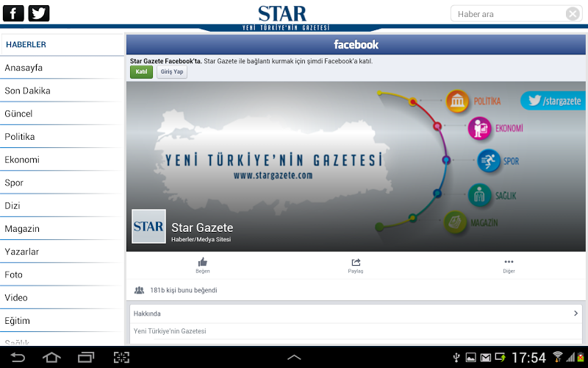The image size is (588, 368).
Task: Open the Ekonomi sidebar section
Action: click(62, 160)
